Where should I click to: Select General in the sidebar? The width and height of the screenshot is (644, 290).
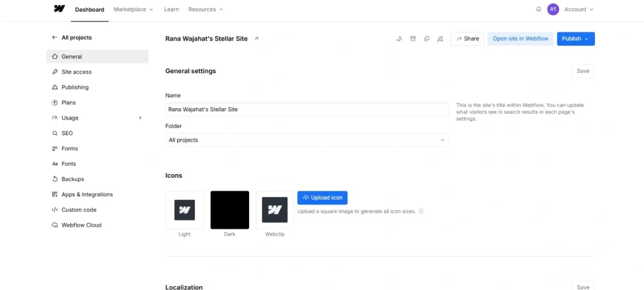point(97,57)
